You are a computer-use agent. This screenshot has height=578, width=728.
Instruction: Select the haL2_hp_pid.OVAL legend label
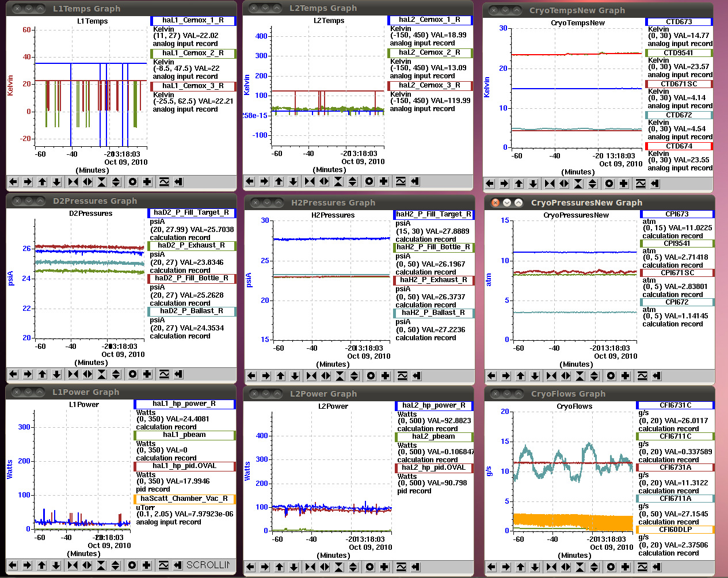[x=434, y=467]
